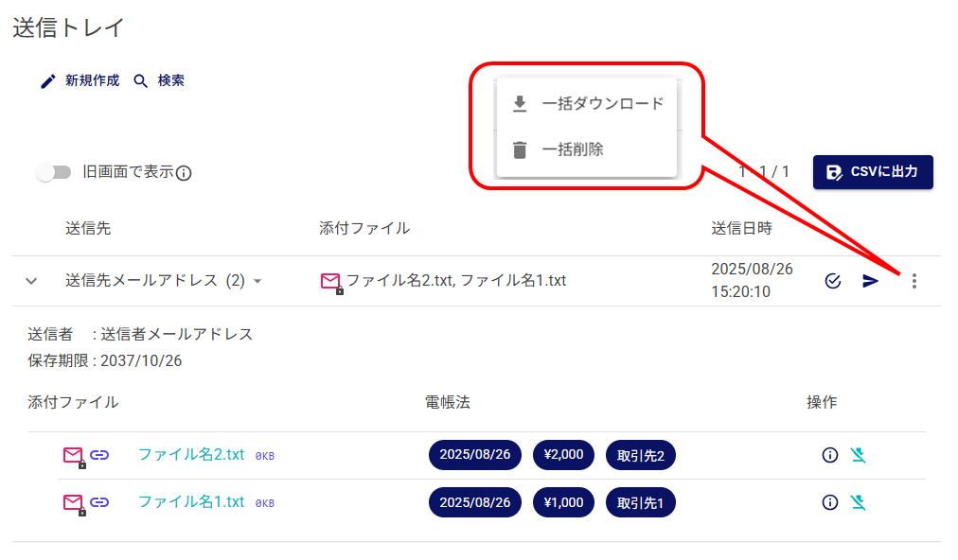Click info icon for ファイル名1.txt row
Image resolution: width=958 pixels, height=560 pixels.
830,502
